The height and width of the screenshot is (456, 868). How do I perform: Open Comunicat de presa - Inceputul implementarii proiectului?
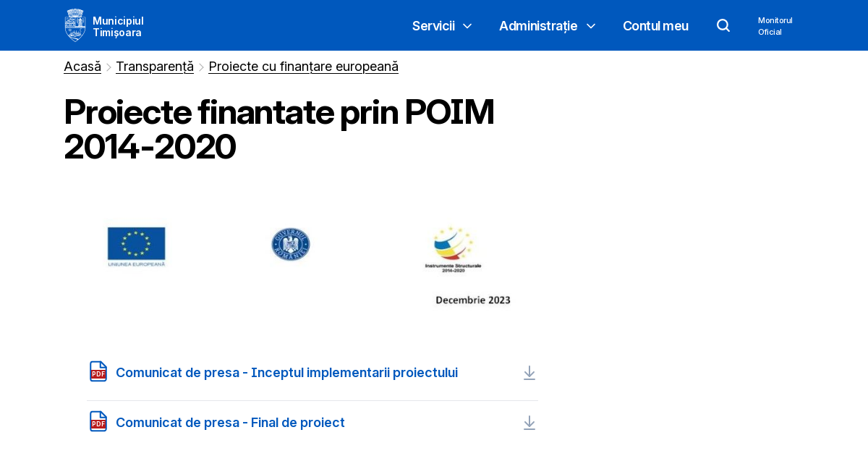pyautogui.click(x=286, y=372)
